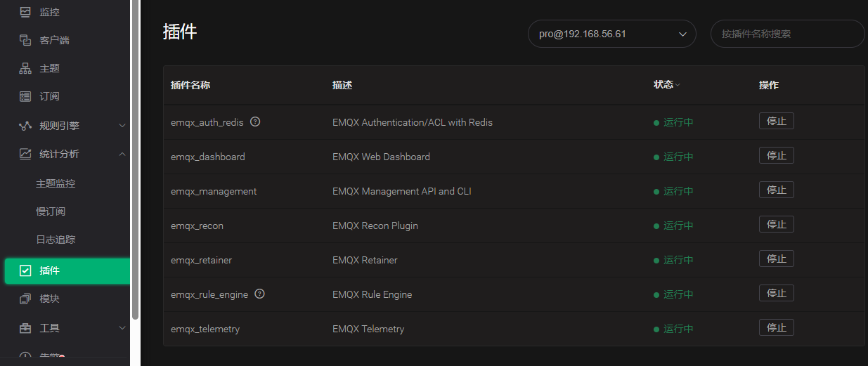Image resolution: width=868 pixels, height=366 pixels.
Task: Expand the Rule Engine (规则引擎) menu
Action: click(70, 126)
